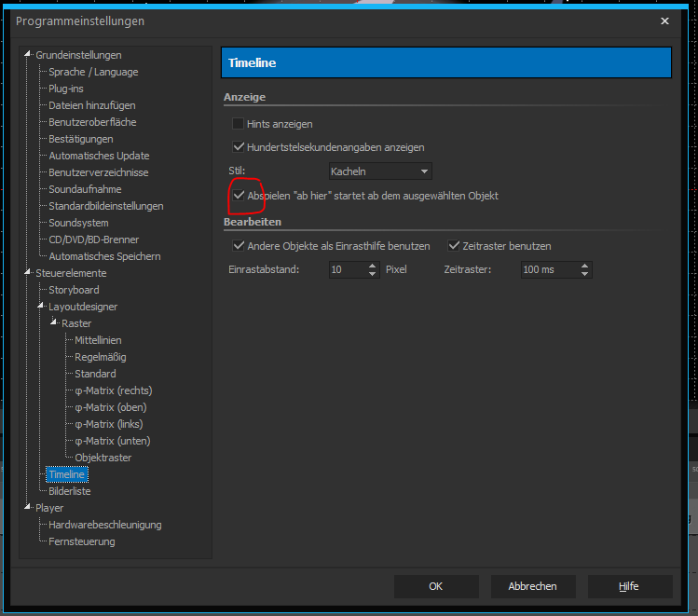This screenshot has width=698, height=616.
Task: Collapse the Steuerelemente tree node
Action: (x=28, y=273)
